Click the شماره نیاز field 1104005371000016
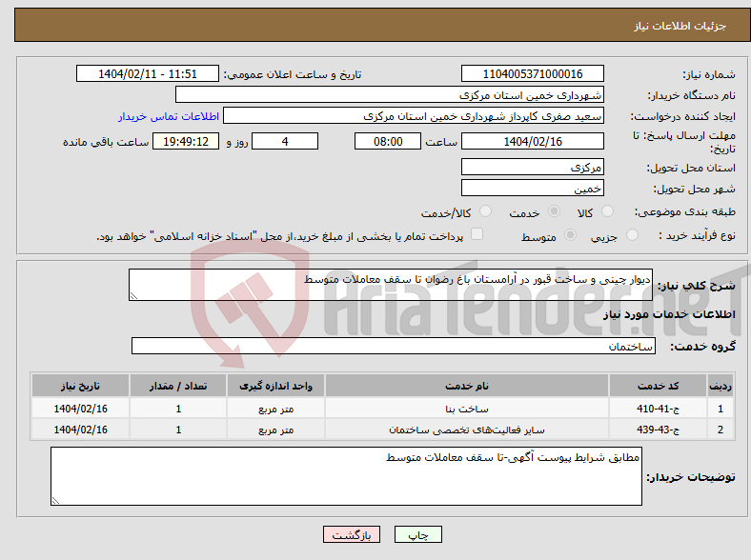The image size is (751, 560). click(x=532, y=73)
